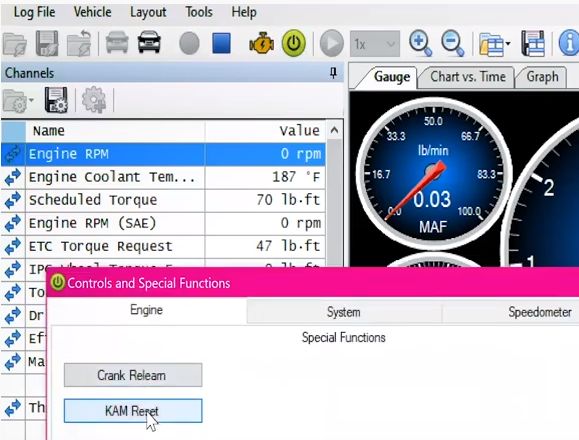Click the save log file floppy icon
Viewport: 579px width, 440px height.
tap(47, 44)
